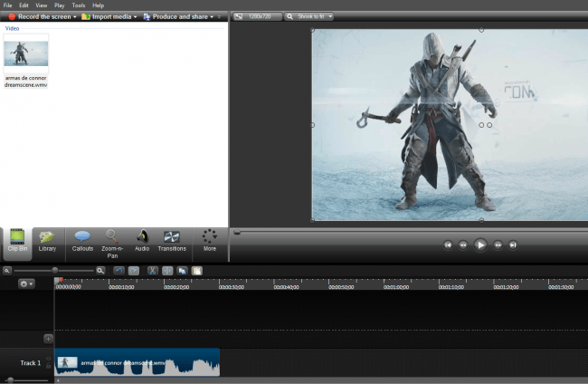Viewport: 588px width, 384px height.
Task: Click armas de connor dreamscene.wmv file name label
Action: pos(26,82)
